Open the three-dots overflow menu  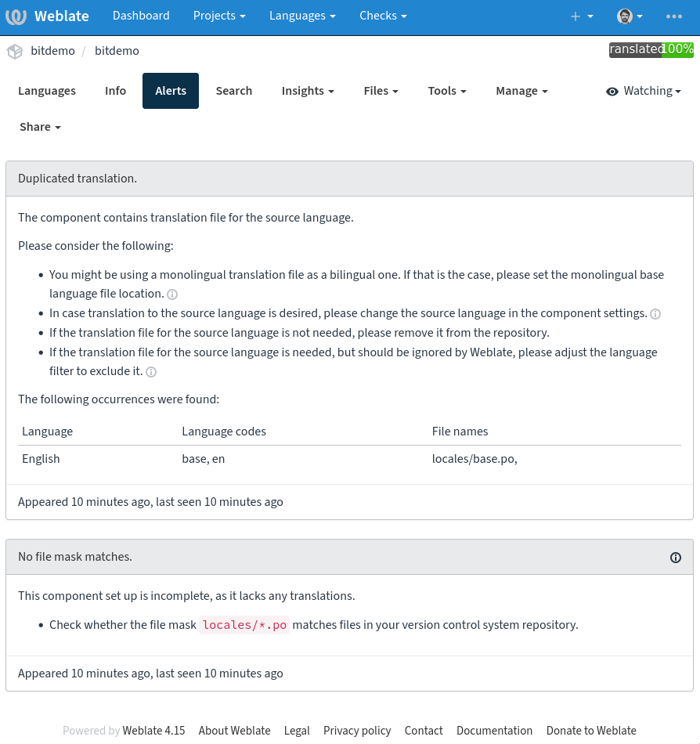pyautogui.click(x=673, y=16)
